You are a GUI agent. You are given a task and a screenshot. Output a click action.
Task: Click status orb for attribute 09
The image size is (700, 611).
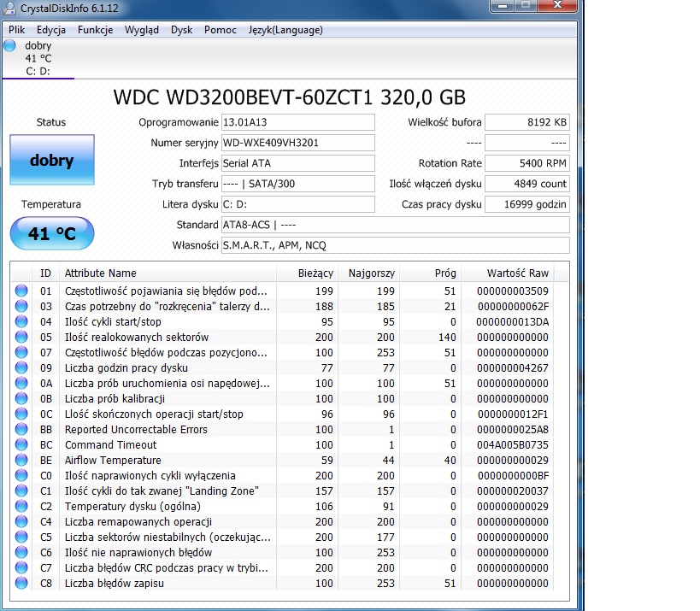(21, 367)
